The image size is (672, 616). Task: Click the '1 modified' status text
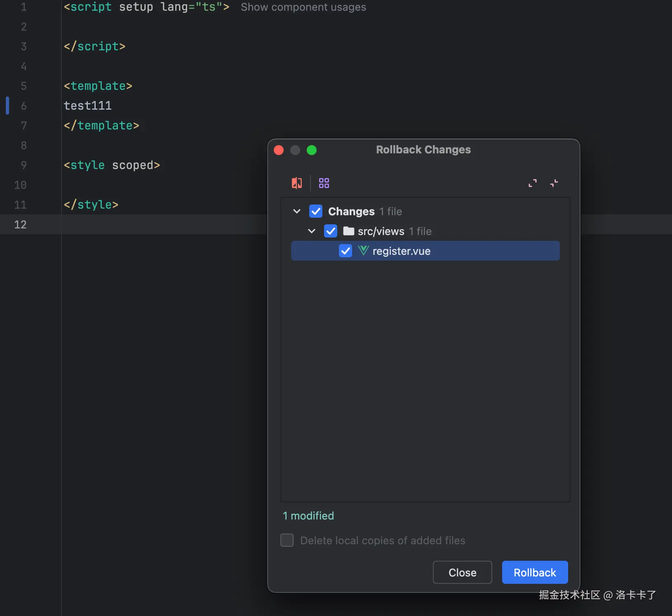pos(308,516)
